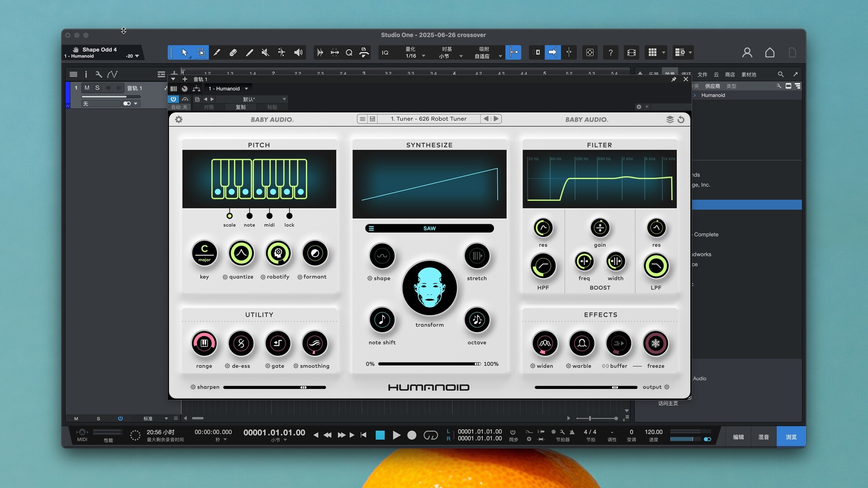Switch to the 混音 view

click(x=764, y=437)
